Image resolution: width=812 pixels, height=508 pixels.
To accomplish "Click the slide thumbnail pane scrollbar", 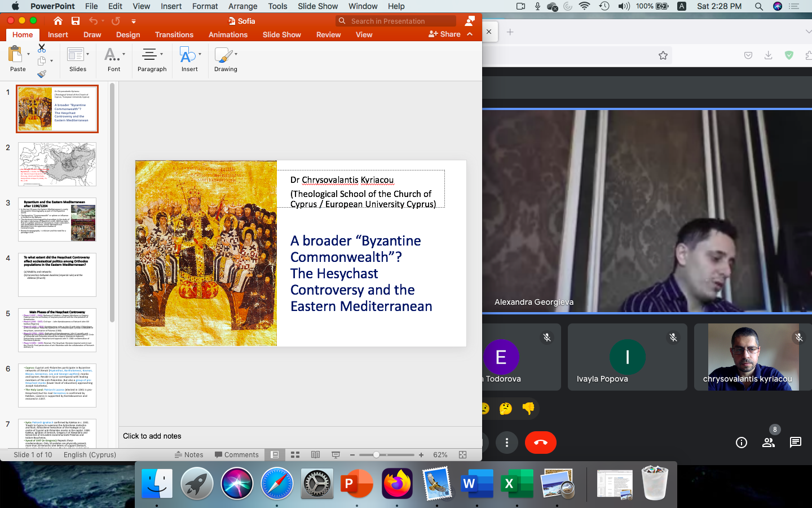I will (x=112, y=203).
